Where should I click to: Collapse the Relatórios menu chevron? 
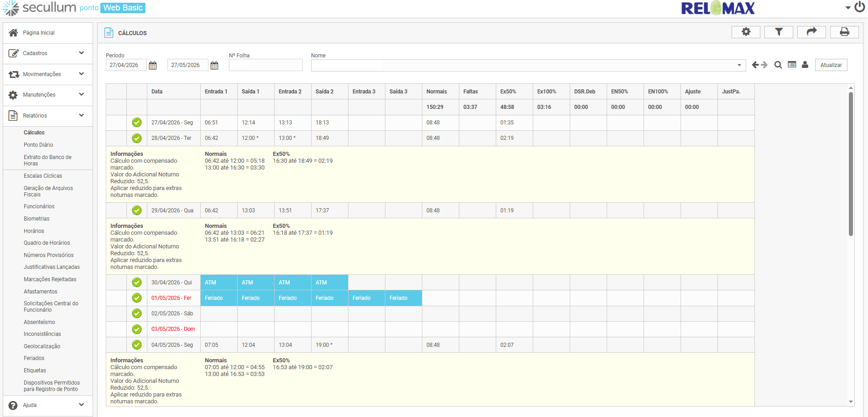[x=81, y=115]
